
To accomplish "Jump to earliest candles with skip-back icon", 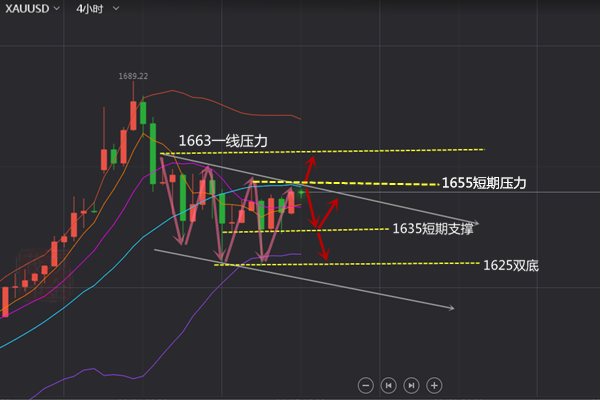I will pos(388,384).
